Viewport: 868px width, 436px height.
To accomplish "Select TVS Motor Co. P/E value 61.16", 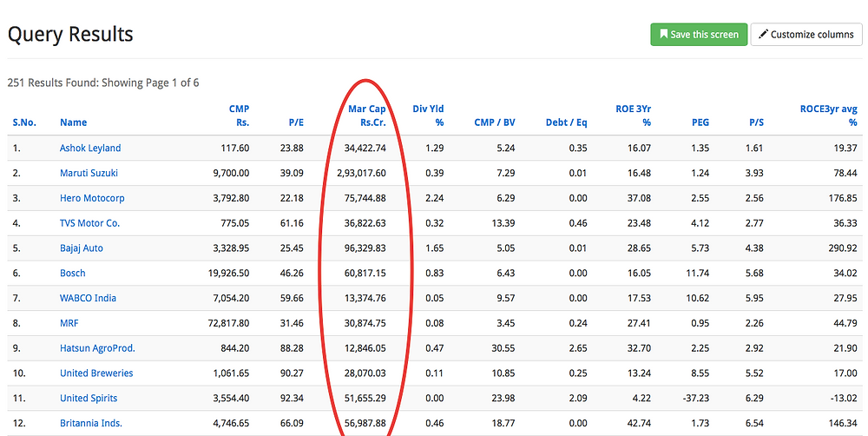I will coord(292,223).
